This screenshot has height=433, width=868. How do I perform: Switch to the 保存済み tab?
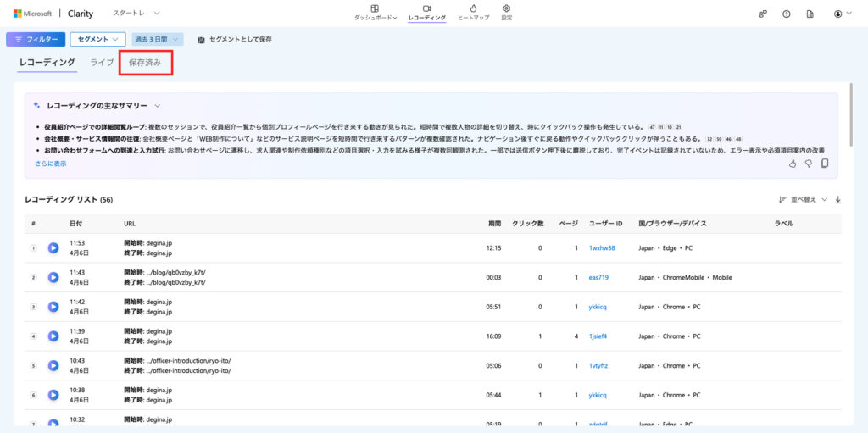(x=145, y=63)
